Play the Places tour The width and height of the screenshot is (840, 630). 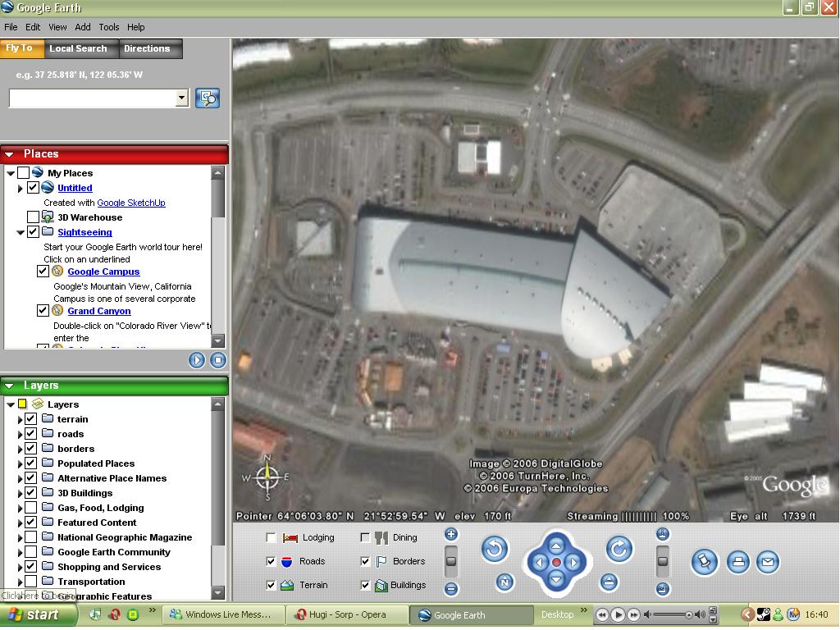click(197, 360)
